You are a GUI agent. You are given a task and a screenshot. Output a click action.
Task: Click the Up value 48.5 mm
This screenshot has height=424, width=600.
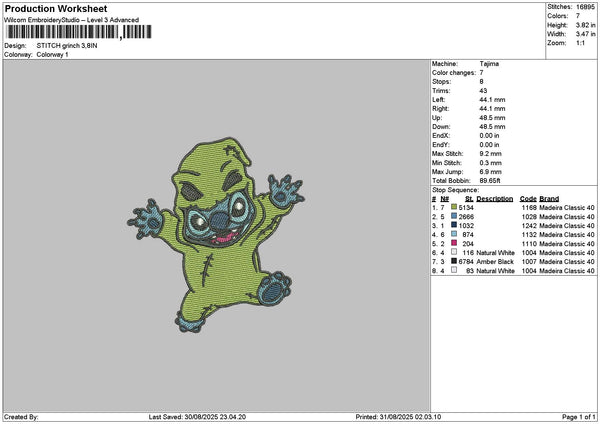(x=492, y=118)
